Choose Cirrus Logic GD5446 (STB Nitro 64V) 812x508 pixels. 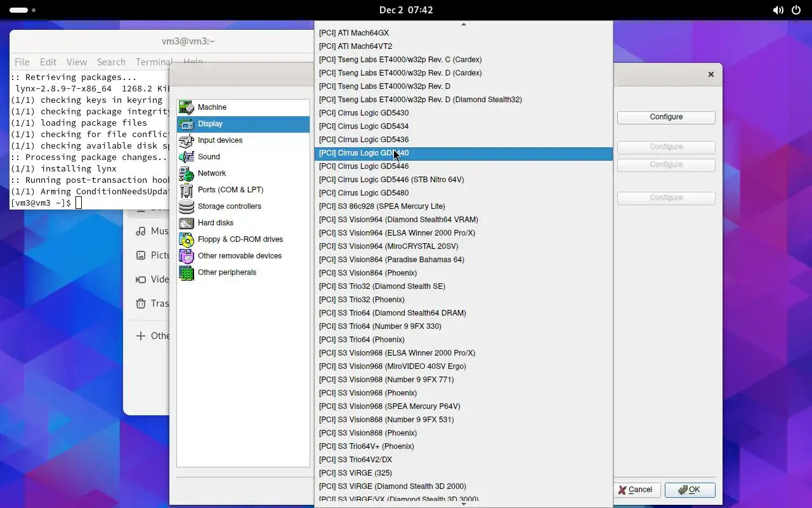464,180
